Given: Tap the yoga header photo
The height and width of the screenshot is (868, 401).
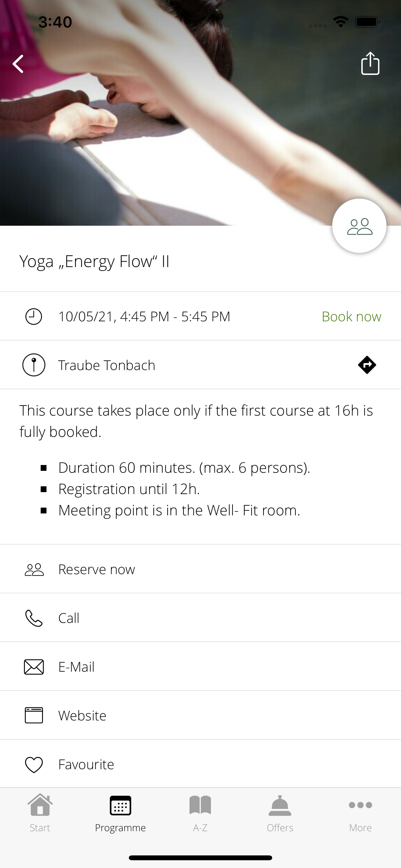Looking at the screenshot, I should click(x=200, y=135).
